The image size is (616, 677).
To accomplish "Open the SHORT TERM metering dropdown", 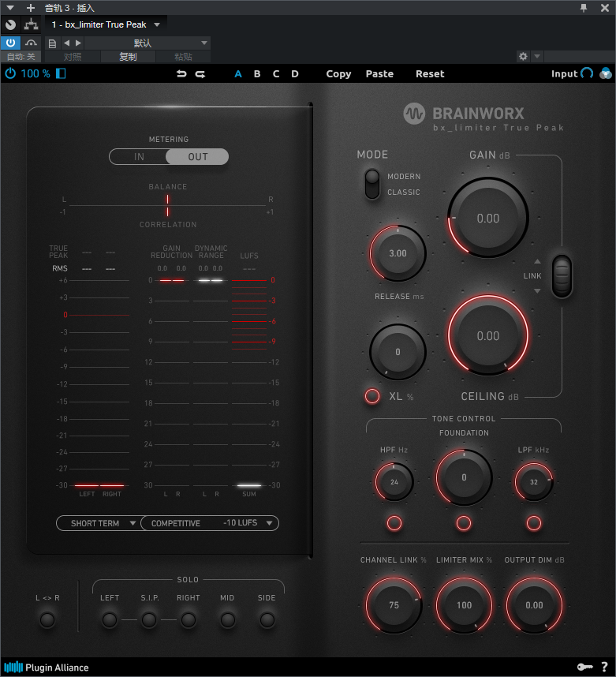I will 99,523.
